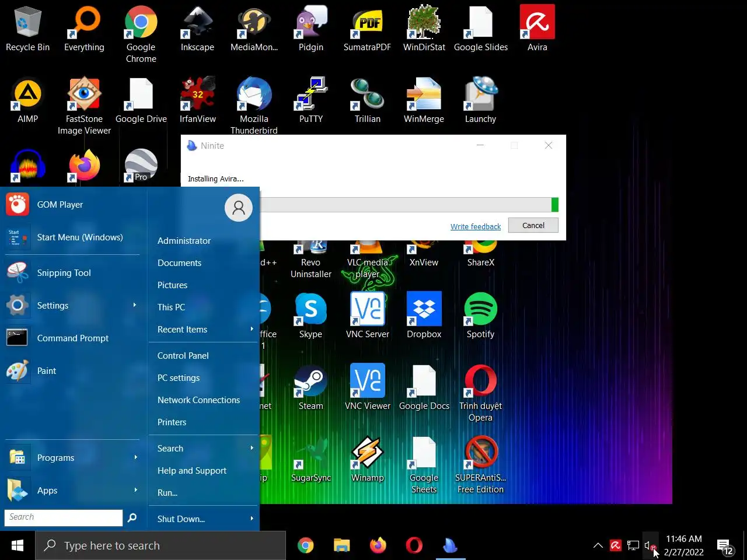747x560 pixels.
Task: Expand the Shut Down options
Action: (x=204, y=519)
